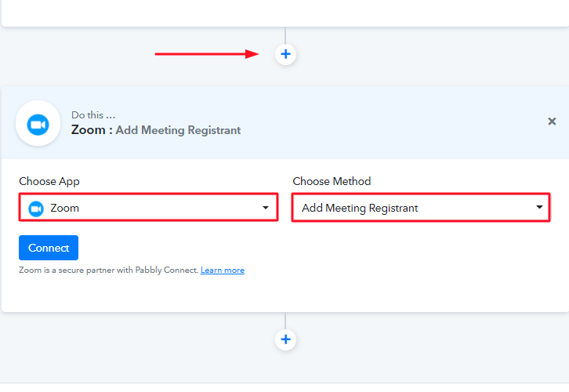This screenshot has height=392, width=569.
Task: Click the blue Connect button
Action: point(49,248)
